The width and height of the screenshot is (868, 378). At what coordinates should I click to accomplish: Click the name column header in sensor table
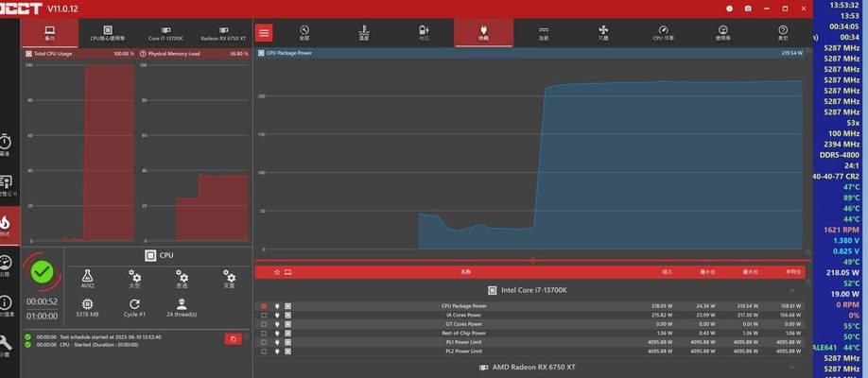click(464, 272)
